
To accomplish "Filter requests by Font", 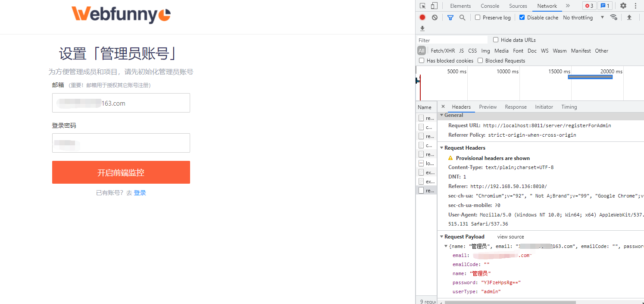I will tap(518, 50).
